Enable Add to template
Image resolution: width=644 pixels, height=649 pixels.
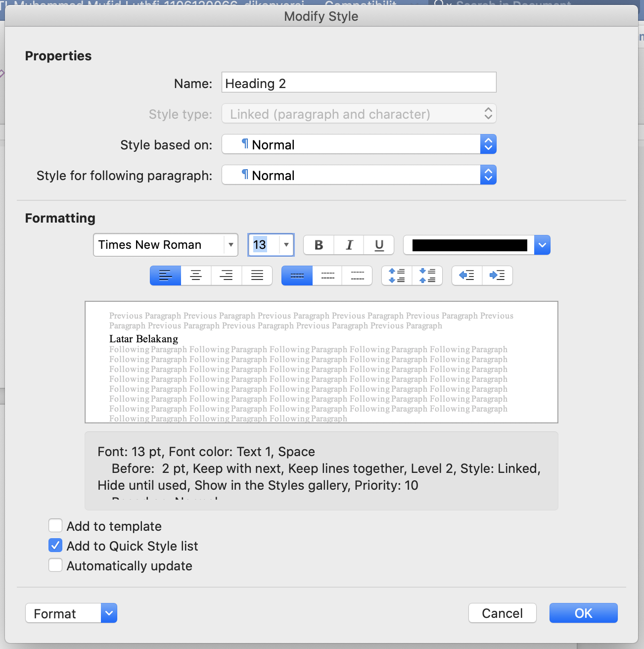[55, 525]
